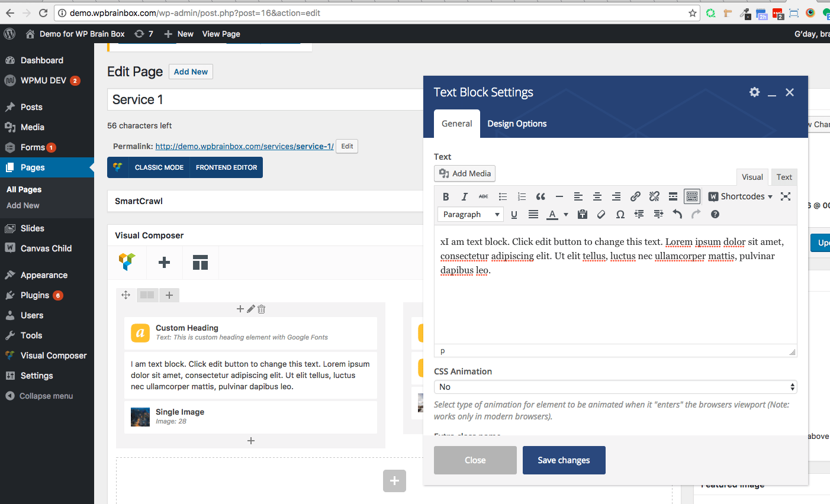Viewport: 830px width, 504px height.
Task: Click inside the text block editor area
Action: [x=616, y=285]
